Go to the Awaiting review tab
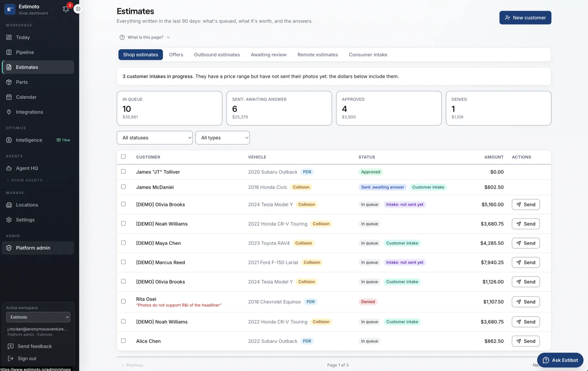The width and height of the screenshot is (588, 371). 269,55
